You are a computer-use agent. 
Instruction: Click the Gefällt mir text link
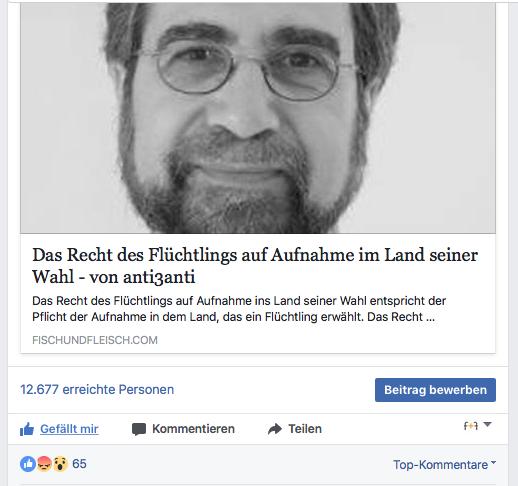(x=69, y=429)
